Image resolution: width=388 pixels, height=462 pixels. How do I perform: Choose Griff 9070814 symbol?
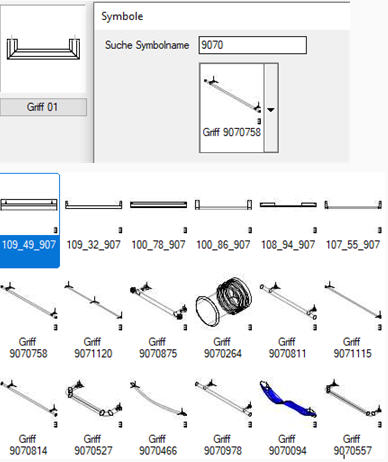pos(29,417)
